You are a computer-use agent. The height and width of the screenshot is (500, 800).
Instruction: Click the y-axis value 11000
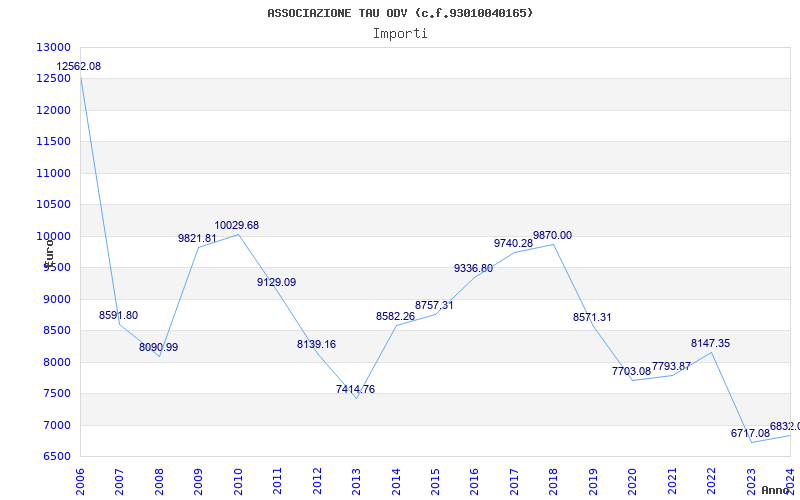tap(53, 173)
